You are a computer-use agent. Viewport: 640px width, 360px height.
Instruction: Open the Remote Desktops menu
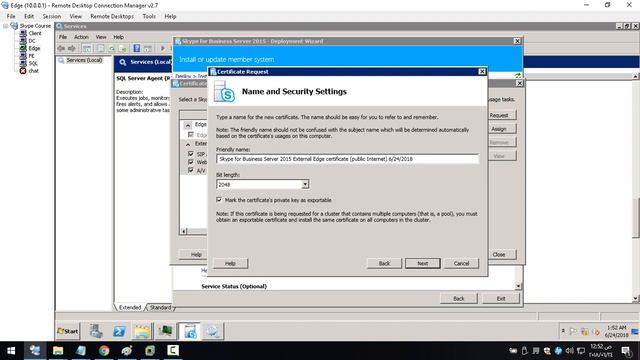112,16
